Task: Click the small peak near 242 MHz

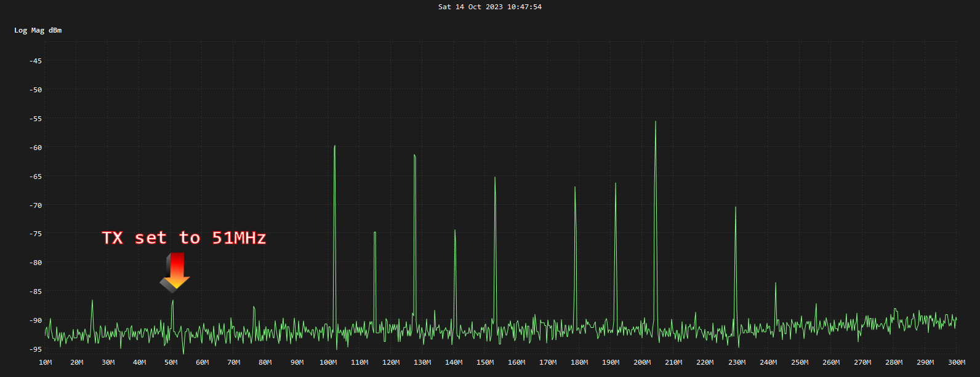Action: point(776,284)
